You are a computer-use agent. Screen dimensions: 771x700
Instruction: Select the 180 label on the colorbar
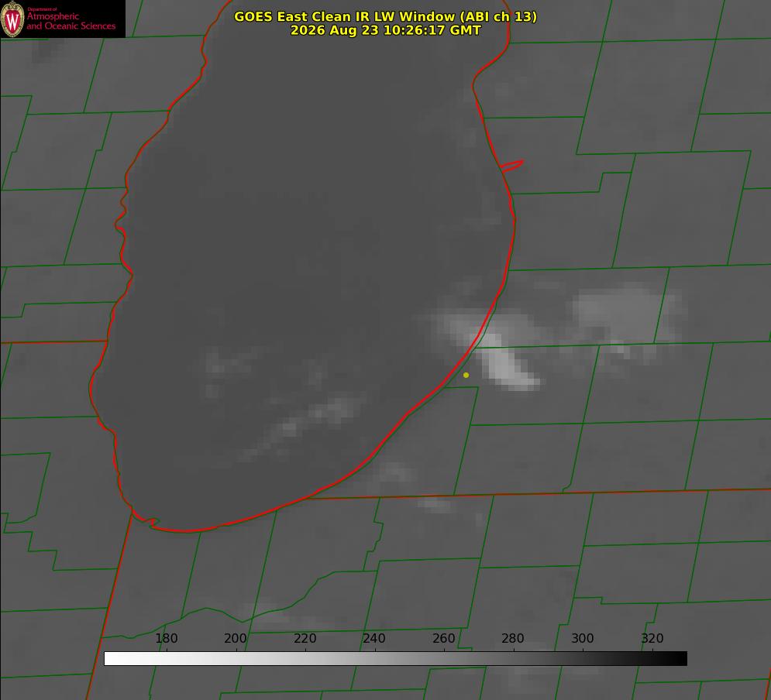coord(166,638)
